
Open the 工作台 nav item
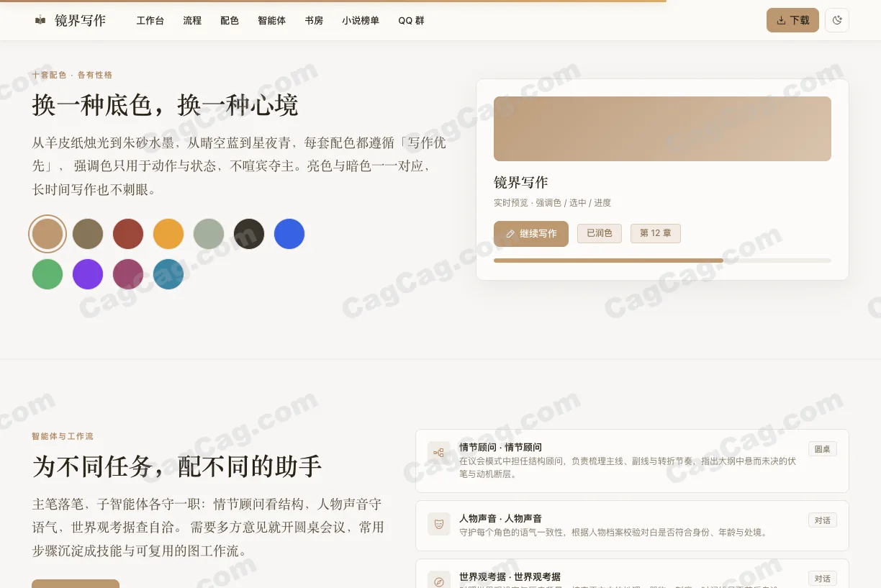coord(150,21)
